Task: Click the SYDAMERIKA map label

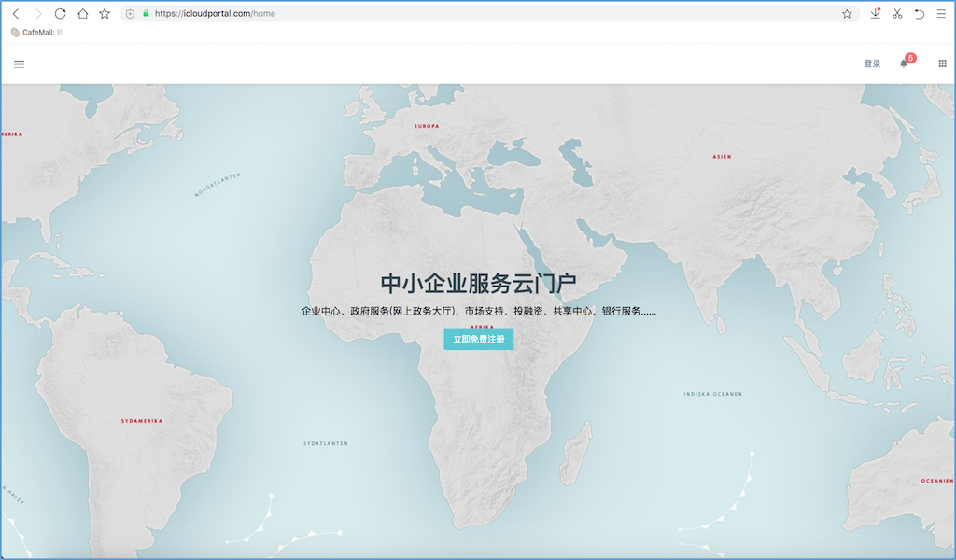Action: (142, 420)
